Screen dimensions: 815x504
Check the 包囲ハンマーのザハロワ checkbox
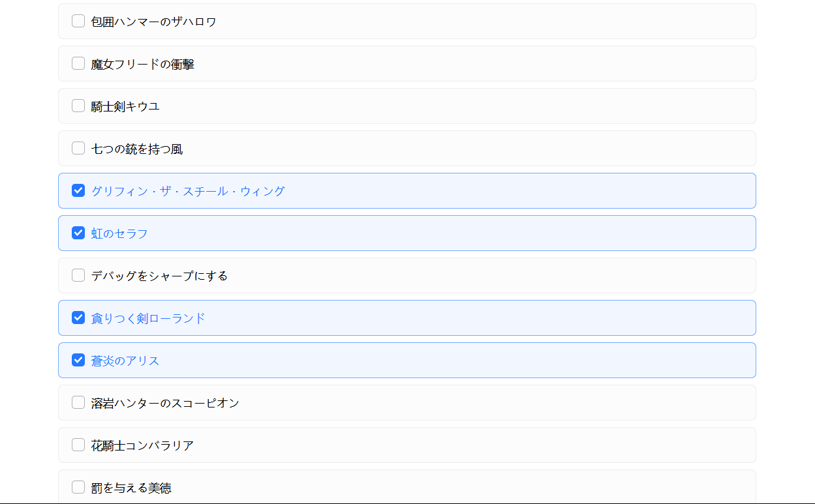[78, 21]
